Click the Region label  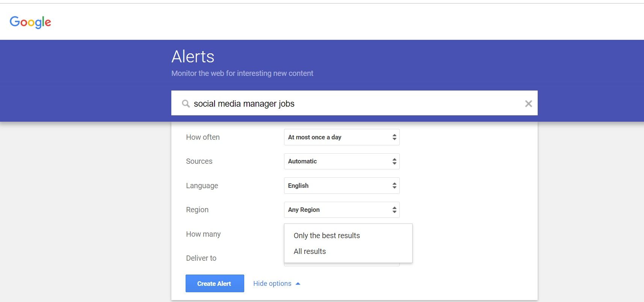point(197,210)
